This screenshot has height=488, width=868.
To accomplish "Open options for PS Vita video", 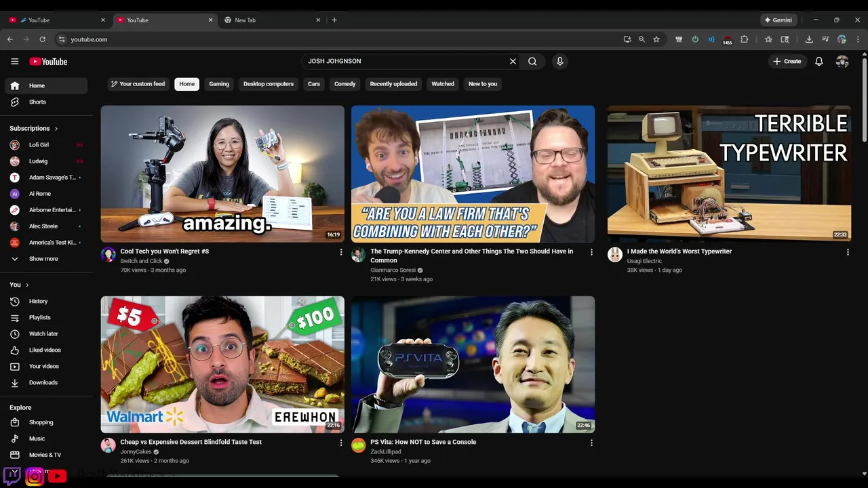I will coord(591,443).
